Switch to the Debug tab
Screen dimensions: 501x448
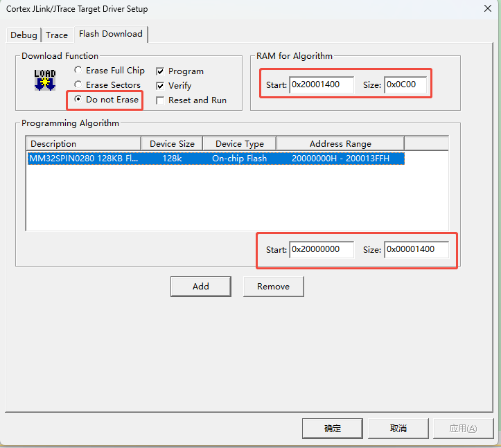point(24,35)
